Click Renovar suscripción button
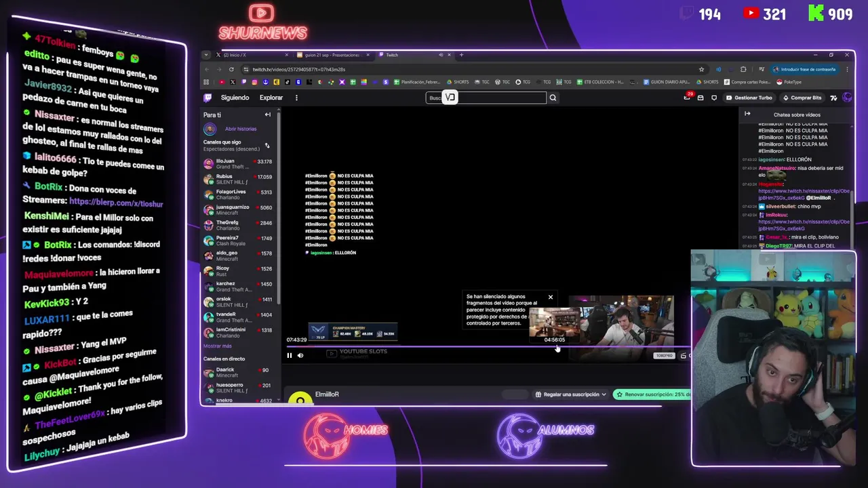This screenshot has width=868, height=488. pyautogui.click(x=653, y=394)
